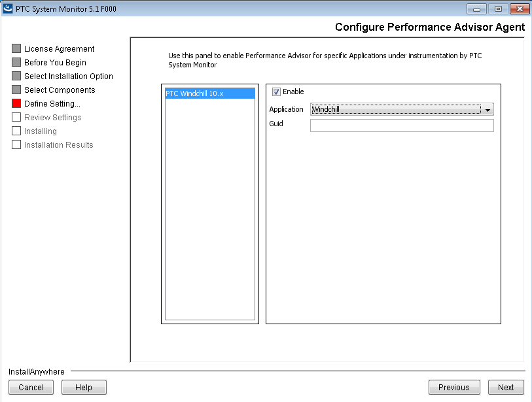Image resolution: width=532 pixels, height=402 pixels.
Task: Open the Help dialog
Action: (83, 387)
